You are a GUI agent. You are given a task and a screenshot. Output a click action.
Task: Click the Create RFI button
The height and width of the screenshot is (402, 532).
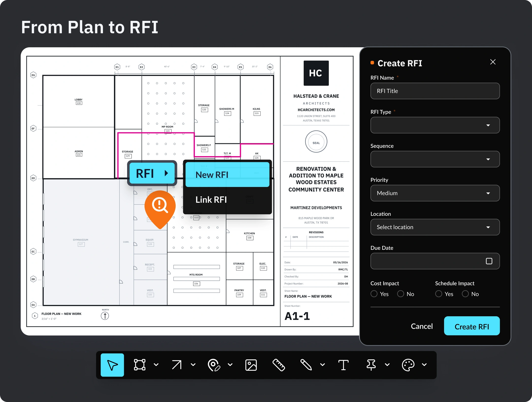pos(472,326)
